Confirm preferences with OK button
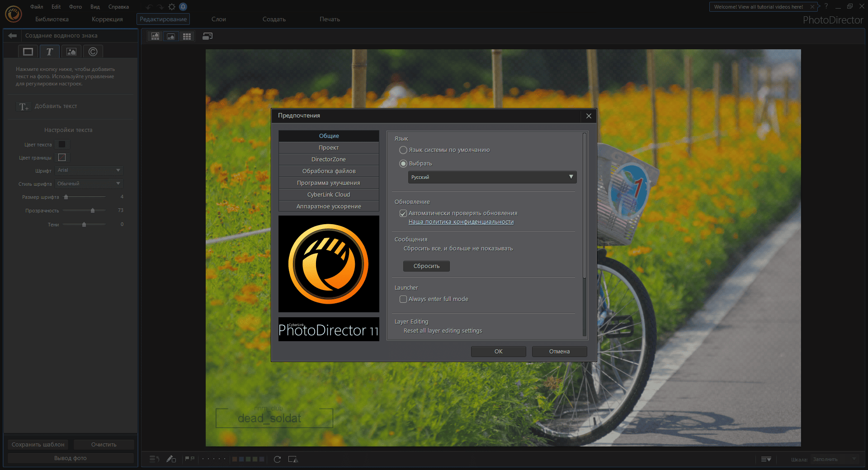Screen dimensions: 868x470 499,352
